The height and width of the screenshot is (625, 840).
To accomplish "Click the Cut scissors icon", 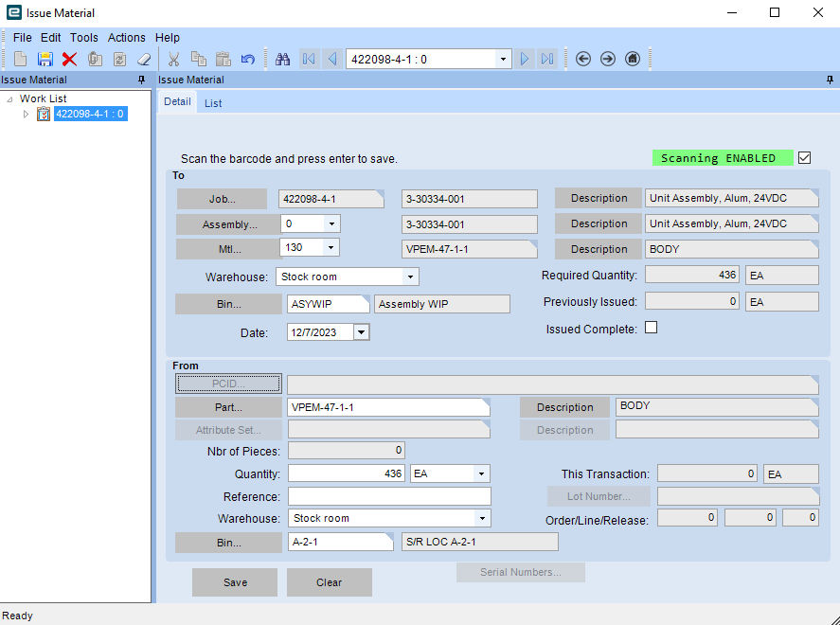I will [174, 59].
